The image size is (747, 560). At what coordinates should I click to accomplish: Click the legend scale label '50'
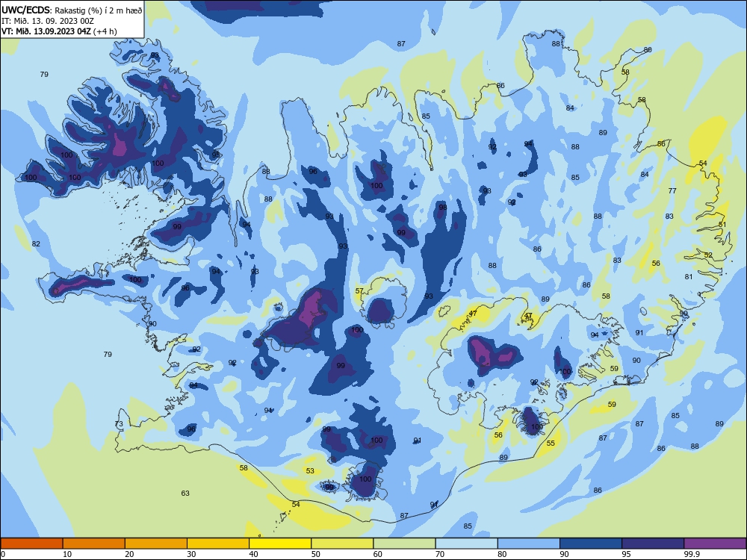click(315, 554)
